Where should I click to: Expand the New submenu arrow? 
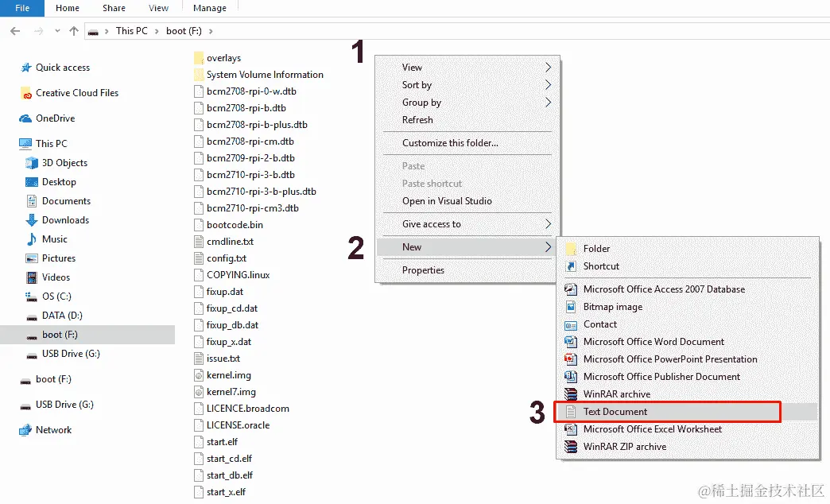548,247
